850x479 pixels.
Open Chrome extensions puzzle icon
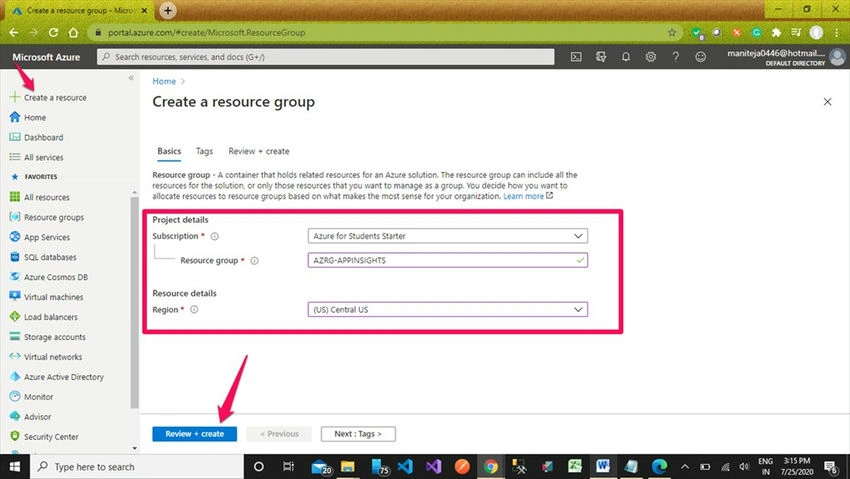click(x=776, y=33)
